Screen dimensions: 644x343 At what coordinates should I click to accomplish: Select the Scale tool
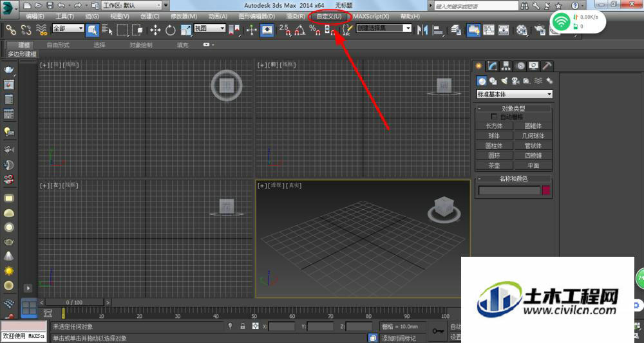[x=185, y=30]
